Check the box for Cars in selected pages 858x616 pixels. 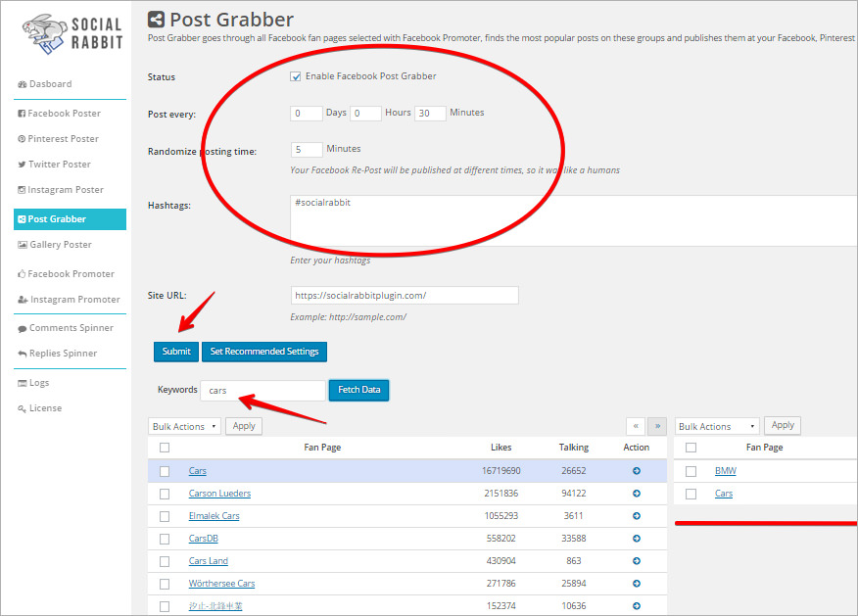(x=691, y=494)
